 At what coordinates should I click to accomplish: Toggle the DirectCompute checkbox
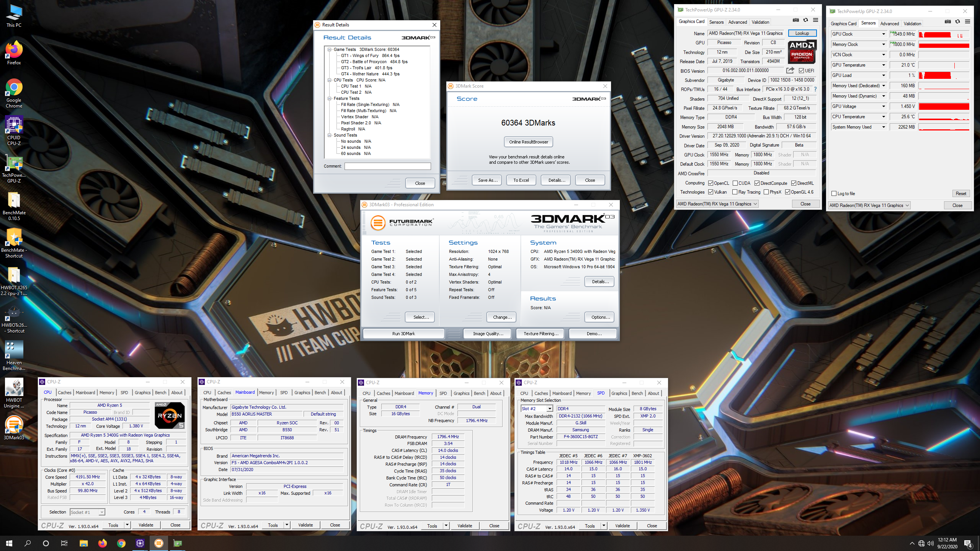click(757, 183)
